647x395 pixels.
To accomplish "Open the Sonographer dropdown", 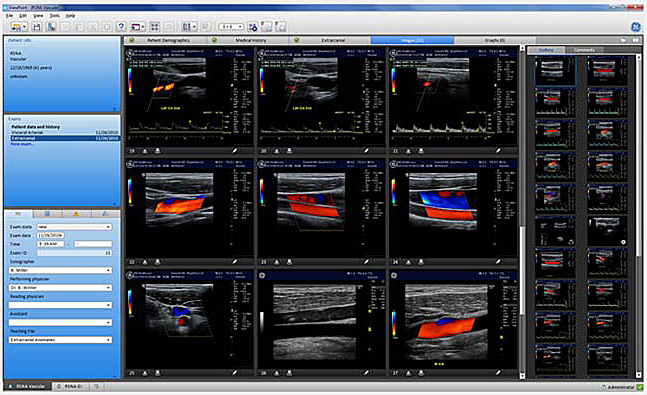I will [x=60, y=270].
